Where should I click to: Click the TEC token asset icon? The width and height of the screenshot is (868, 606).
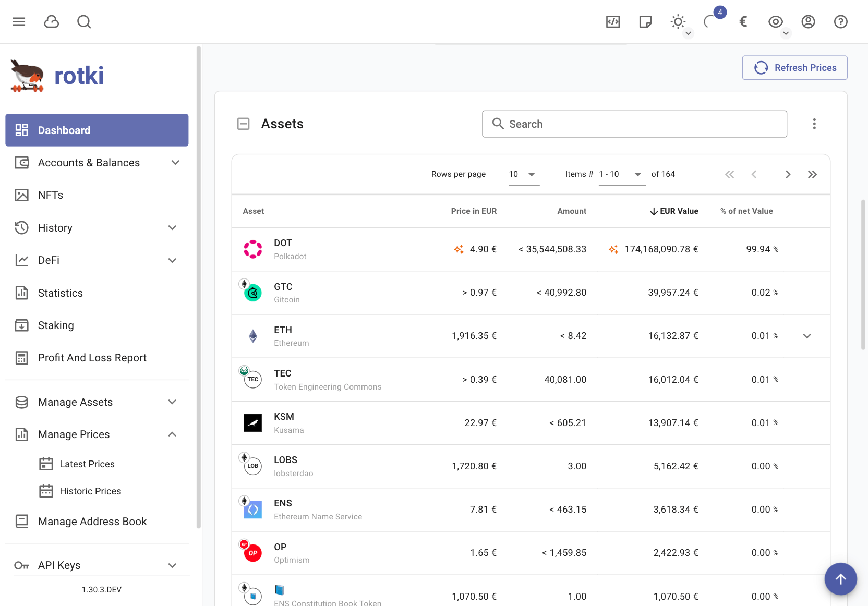(253, 380)
